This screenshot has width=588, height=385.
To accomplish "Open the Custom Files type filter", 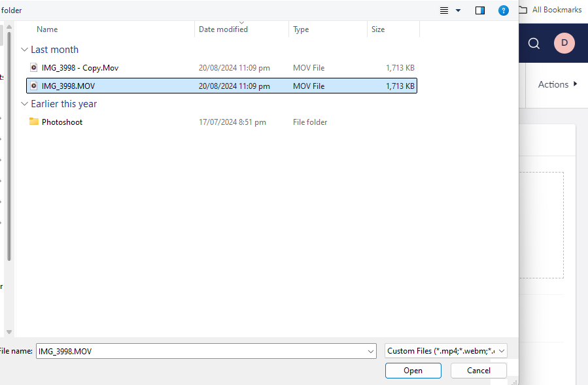I will [446, 351].
